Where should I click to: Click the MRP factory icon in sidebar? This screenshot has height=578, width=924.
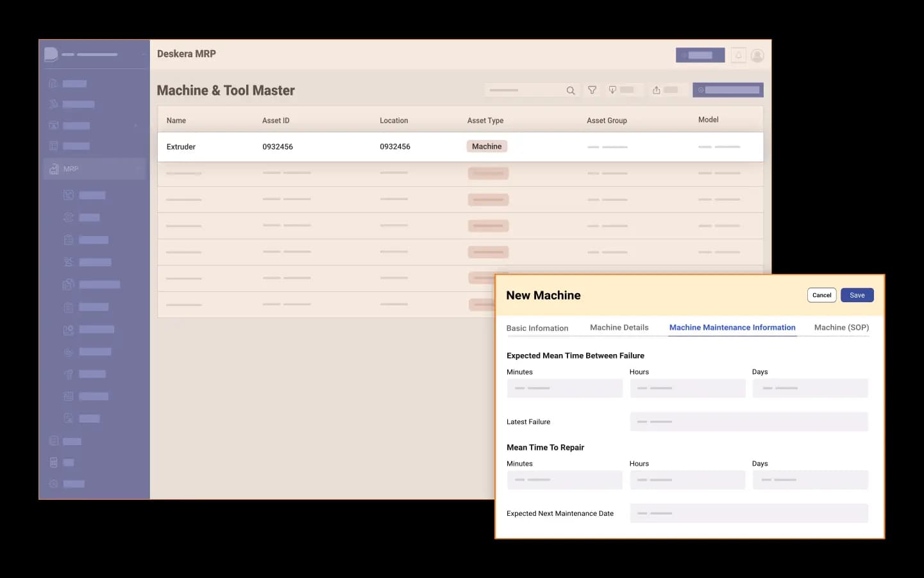click(x=54, y=169)
